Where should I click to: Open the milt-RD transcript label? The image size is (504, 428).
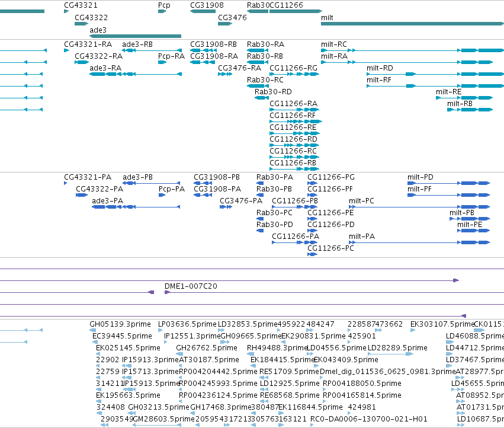click(380, 68)
